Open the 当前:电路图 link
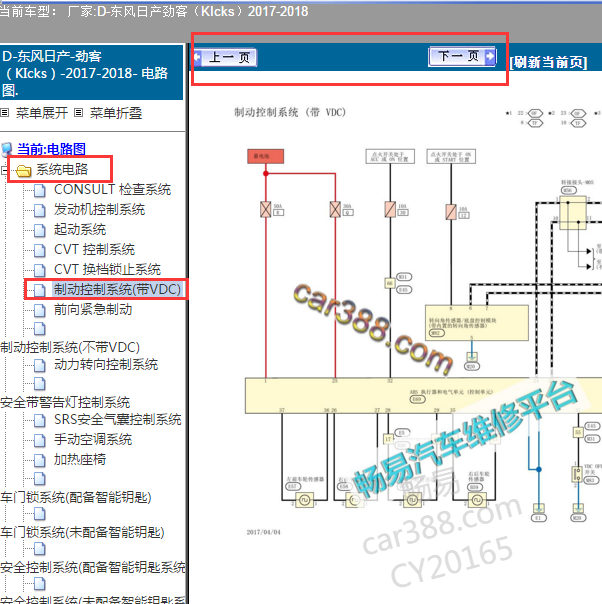Image resolution: width=602 pixels, height=604 pixels. (x=51, y=149)
